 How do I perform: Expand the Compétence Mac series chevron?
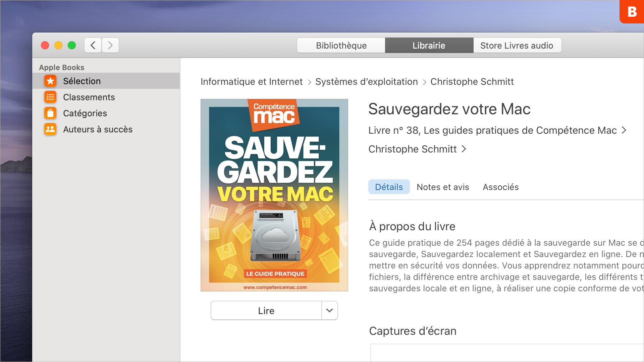click(x=624, y=130)
